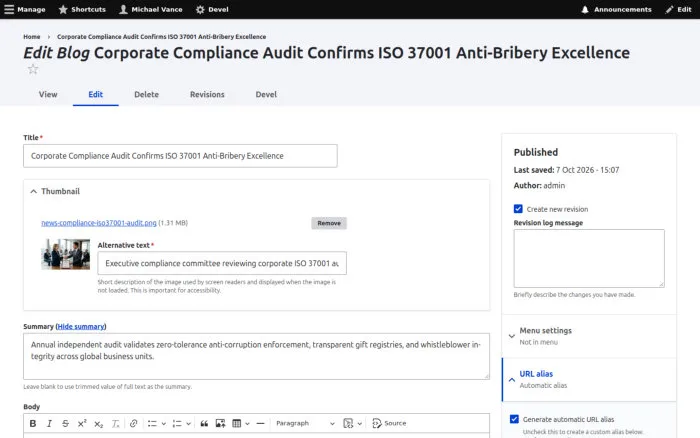Insert horizontal line
The image size is (700, 438).
point(260,423)
